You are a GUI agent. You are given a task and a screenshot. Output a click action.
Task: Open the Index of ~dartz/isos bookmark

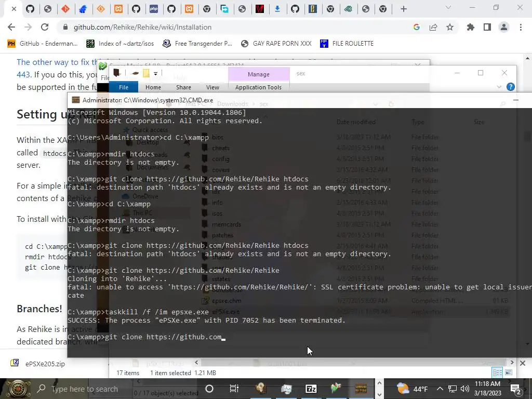120,44
